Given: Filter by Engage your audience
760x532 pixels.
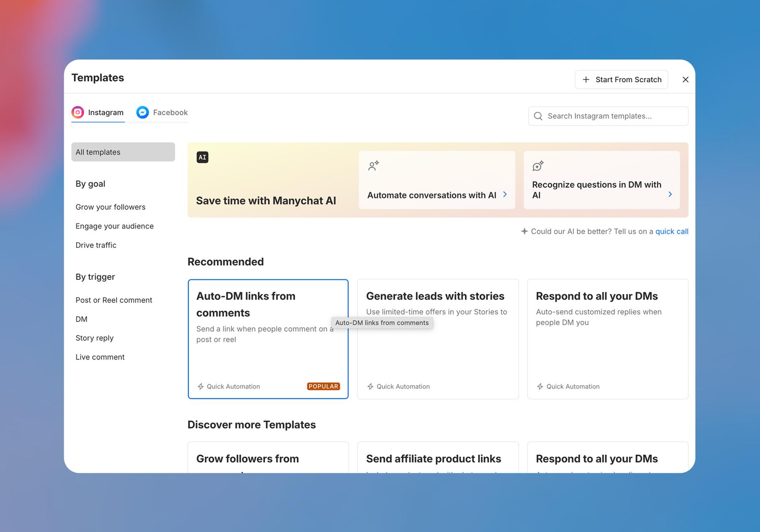Looking at the screenshot, I should point(114,226).
